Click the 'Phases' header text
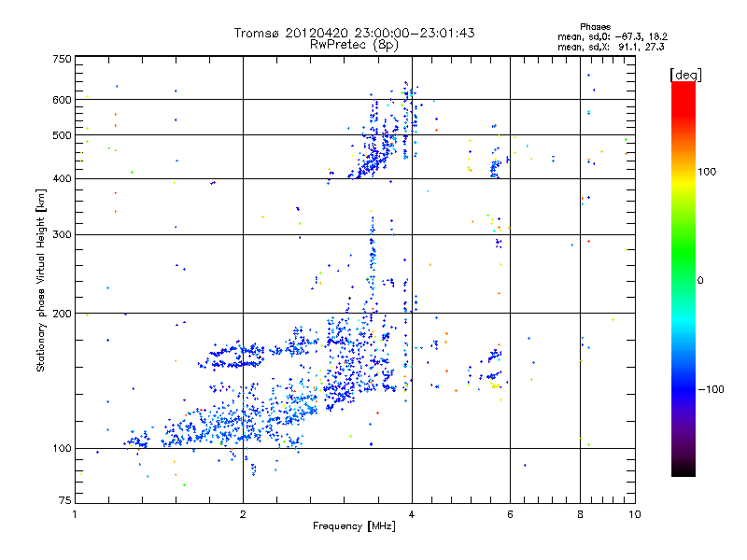The image size is (747, 560). tap(595, 27)
